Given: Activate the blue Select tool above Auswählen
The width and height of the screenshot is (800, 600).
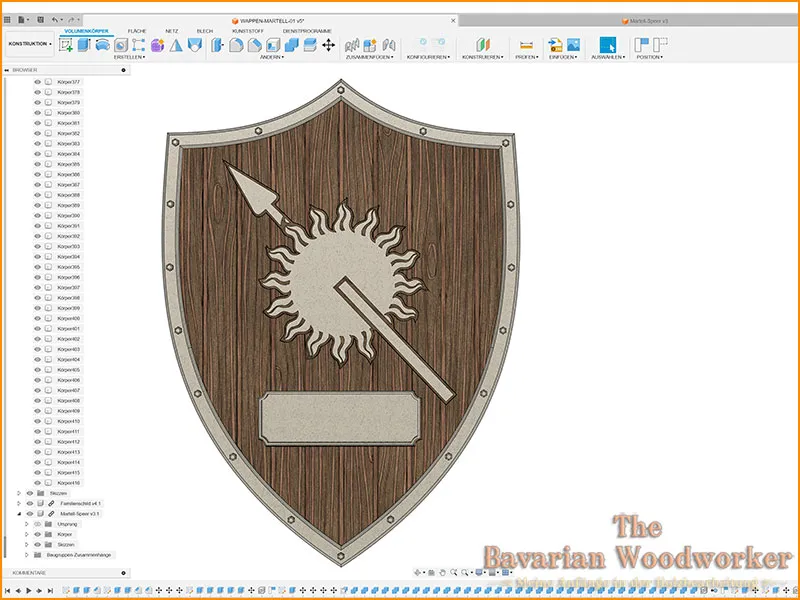Looking at the screenshot, I should coord(608,45).
